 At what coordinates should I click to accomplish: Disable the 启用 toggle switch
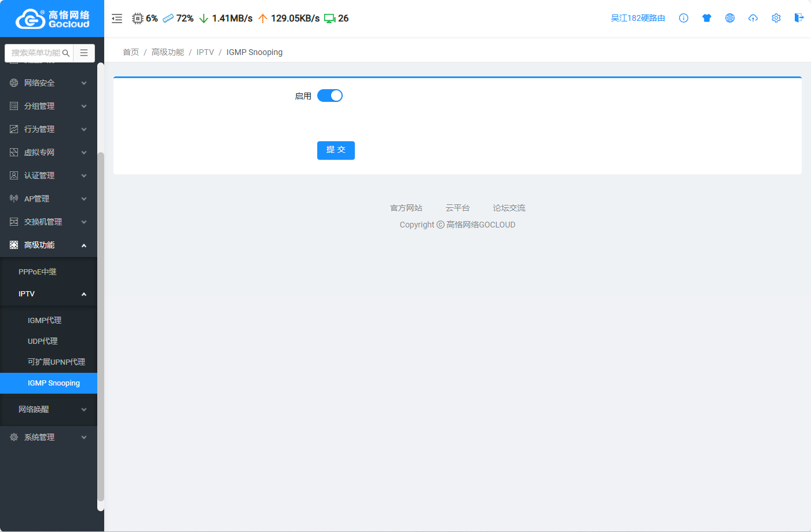330,96
